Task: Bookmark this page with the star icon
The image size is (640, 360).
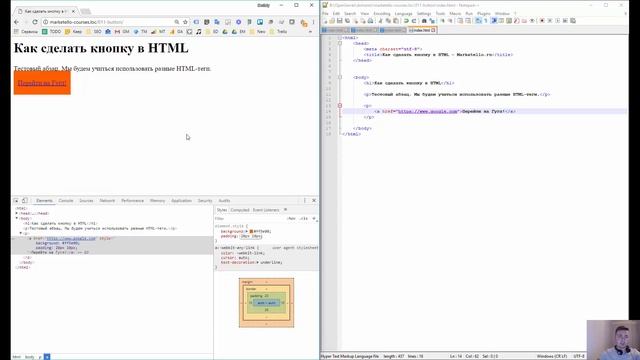Action: (185, 22)
